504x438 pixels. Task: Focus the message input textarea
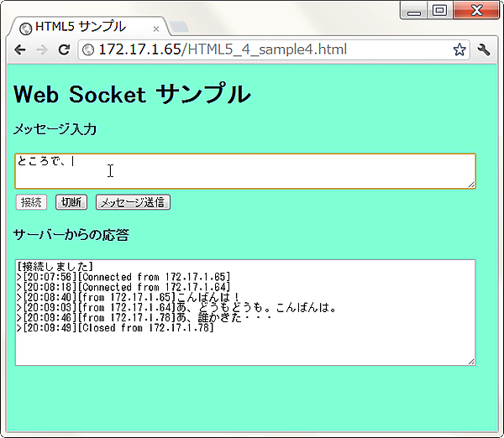[245, 171]
